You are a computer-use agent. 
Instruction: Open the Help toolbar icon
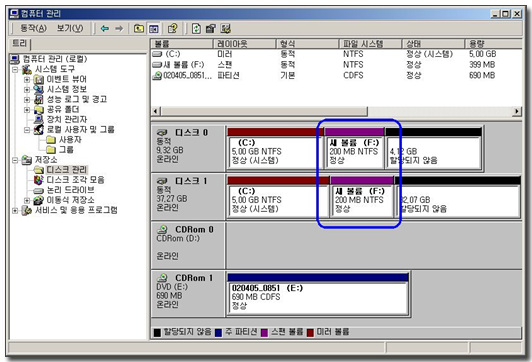pos(172,28)
